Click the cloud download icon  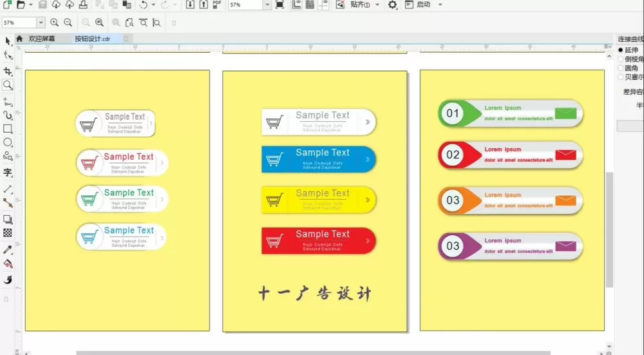[x=56, y=5]
